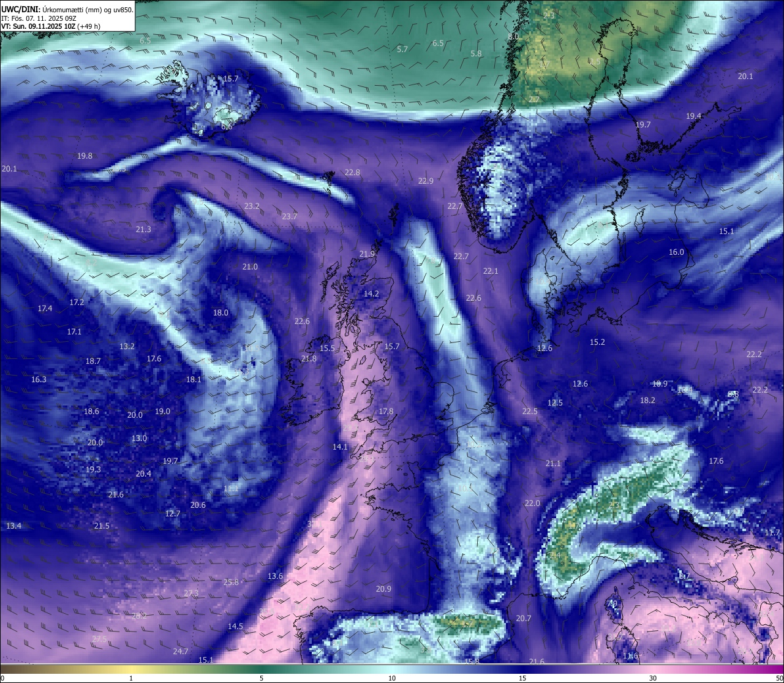Click the 14.5 value off northwest Spain
Image resolution: width=784 pixels, height=683 pixels.
tap(235, 627)
